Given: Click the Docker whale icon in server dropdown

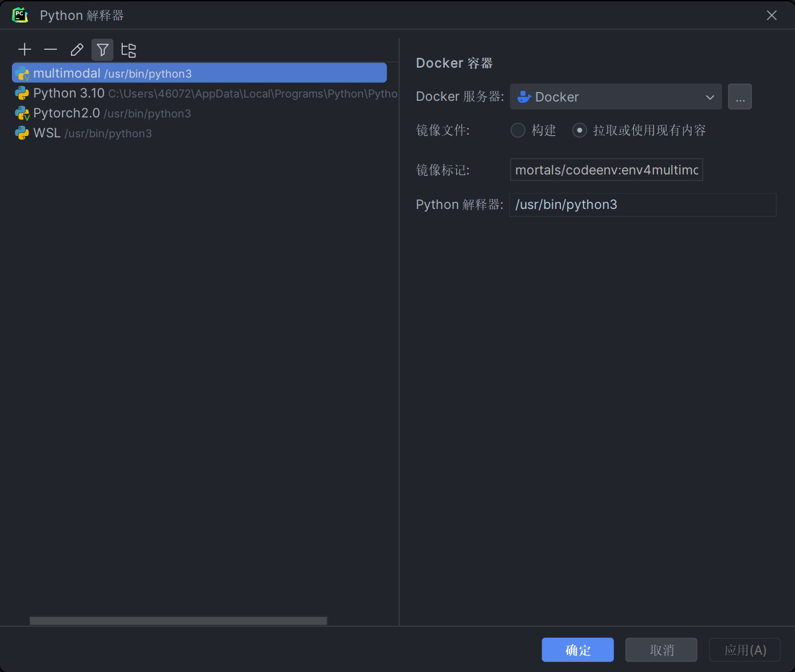Looking at the screenshot, I should click(x=524, y=97).
